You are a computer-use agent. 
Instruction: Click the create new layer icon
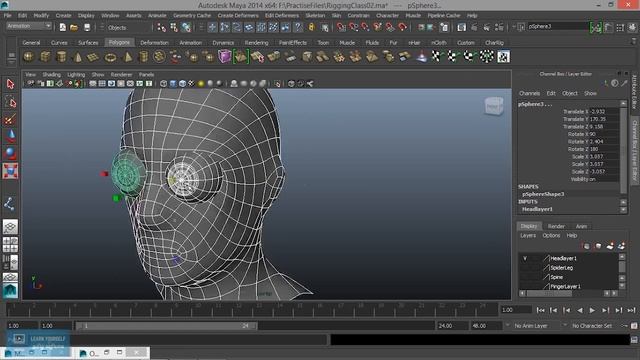click(610, 246)
